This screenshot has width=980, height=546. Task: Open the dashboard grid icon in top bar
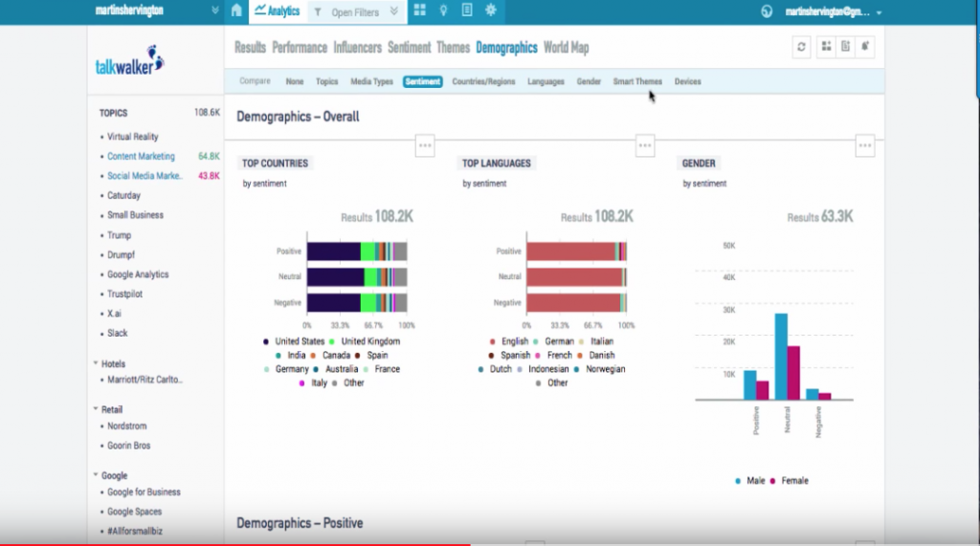pos(419,10)
